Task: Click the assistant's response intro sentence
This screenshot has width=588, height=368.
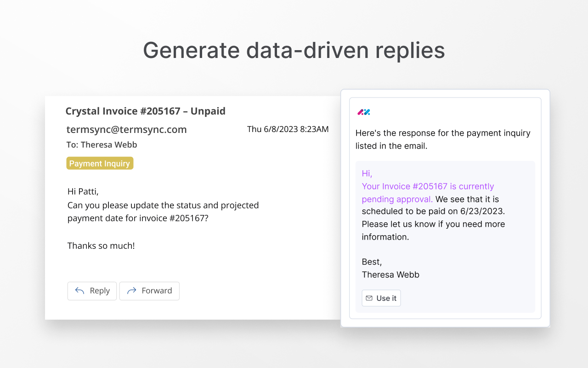Action: (x=443, y=139)
